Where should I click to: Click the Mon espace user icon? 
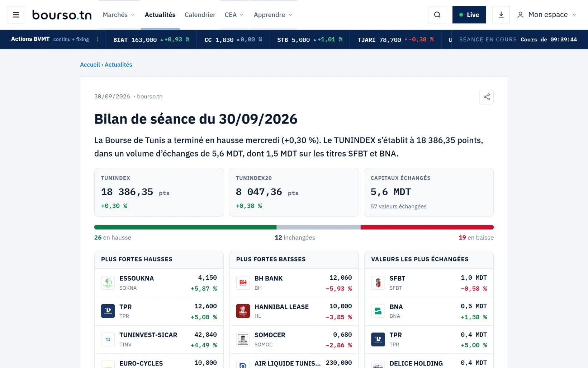tap(520, 15)
